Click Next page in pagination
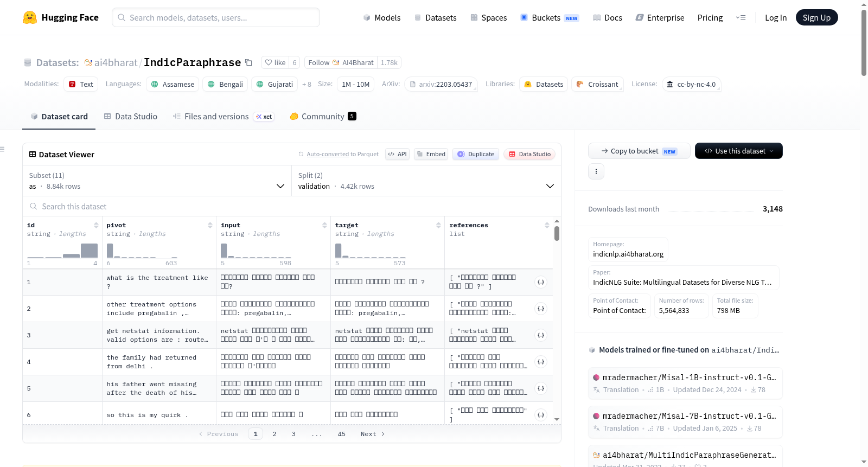Viewport: 868px width, 467px height. click(x=373, y=434)
